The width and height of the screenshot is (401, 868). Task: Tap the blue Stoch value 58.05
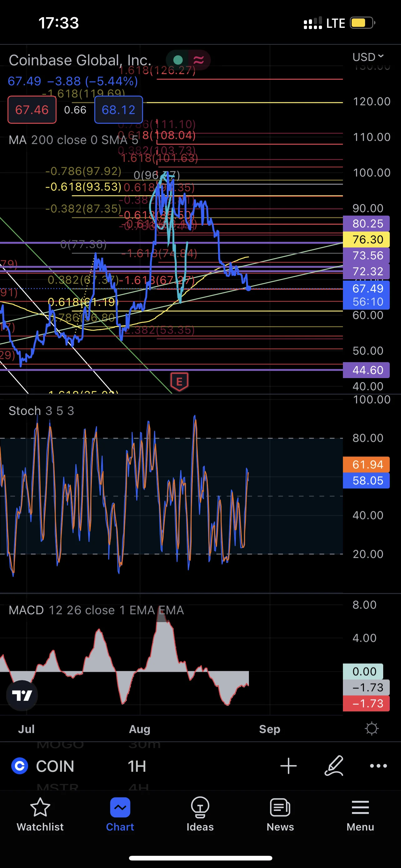click(366, 481)
